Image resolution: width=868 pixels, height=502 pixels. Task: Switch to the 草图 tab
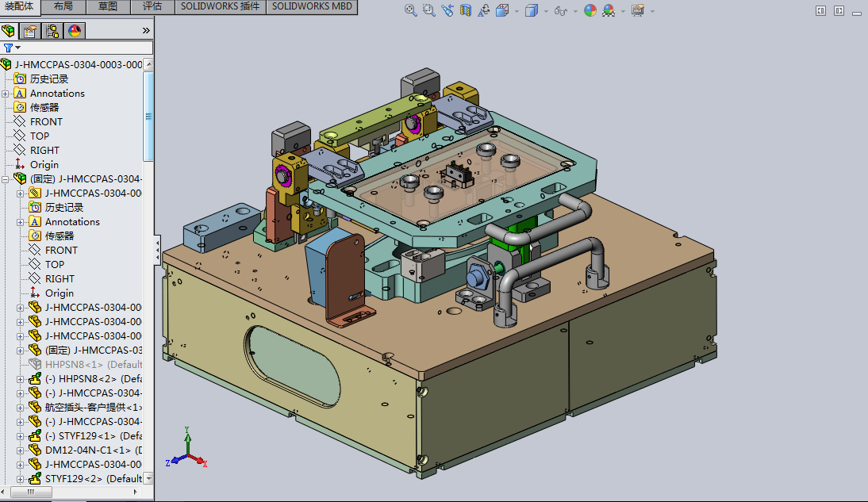tap(108, 6)
